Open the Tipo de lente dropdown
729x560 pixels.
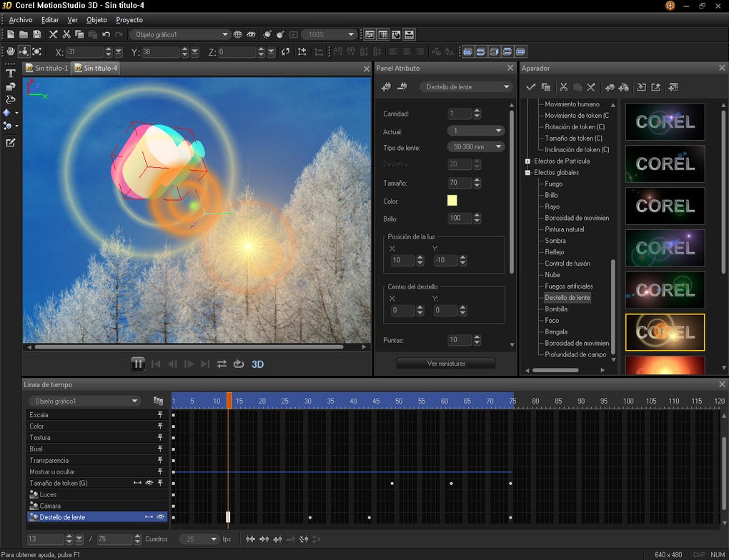click(475, 147)
